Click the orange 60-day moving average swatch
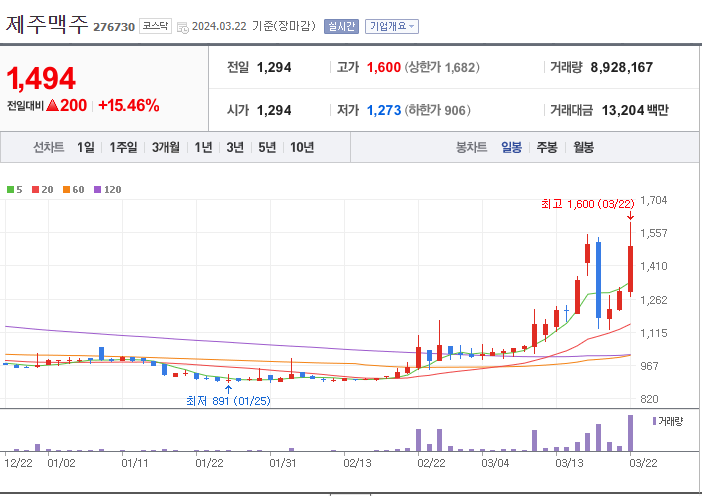Image resolution: width=702 pixels, height=496 pixels. (x=66, y=190)
